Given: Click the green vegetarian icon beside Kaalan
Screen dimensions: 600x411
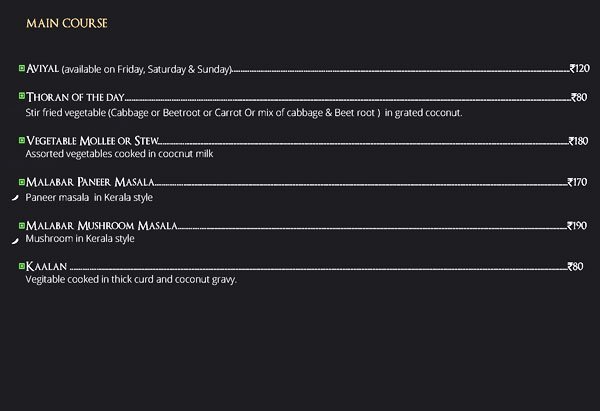Looking at the screenshot, I should point(21,266).
